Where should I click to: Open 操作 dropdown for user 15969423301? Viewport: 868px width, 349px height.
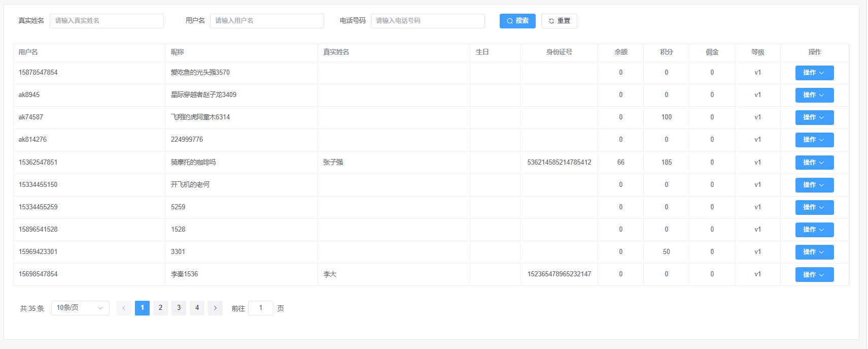pos(814,252)
